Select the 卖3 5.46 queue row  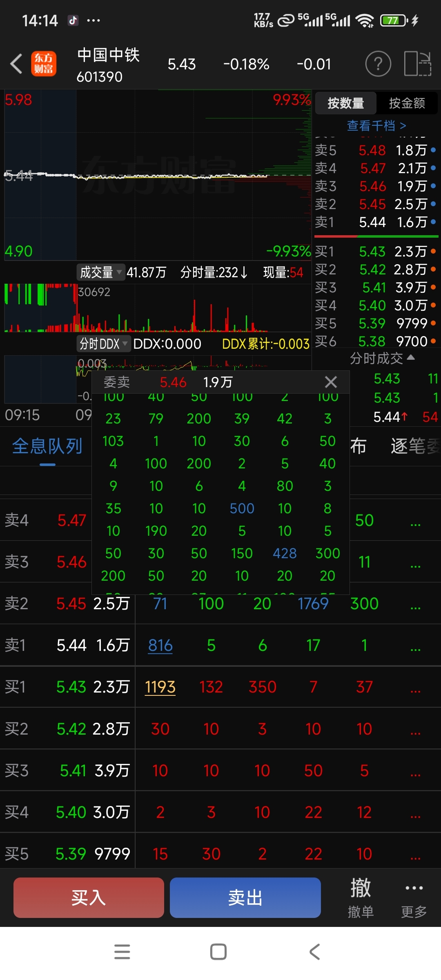[46, 562]
